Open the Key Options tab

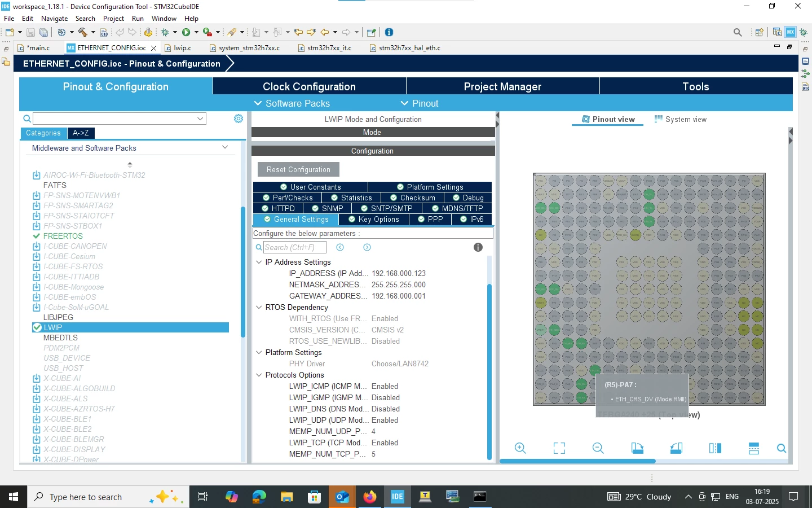pyautogui.click(x=373, y=220)
